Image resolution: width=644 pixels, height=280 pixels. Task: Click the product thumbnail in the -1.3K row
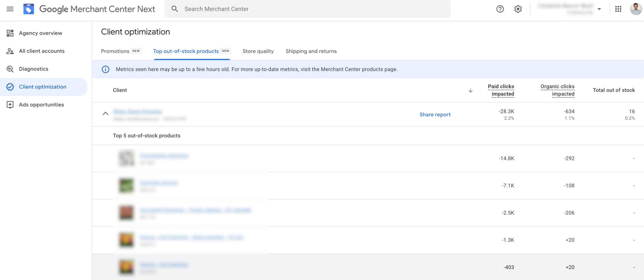coord(126,240)
